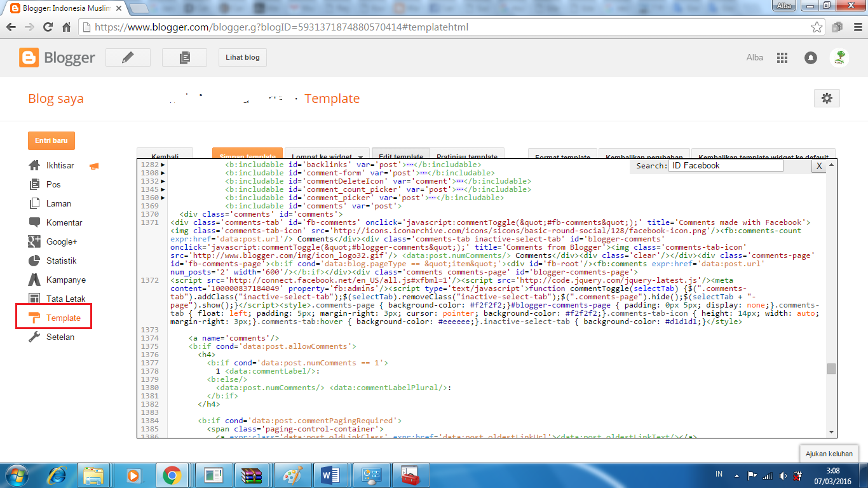Viewport: 868px width, 488px height.
Task: Open the Google apps grid icon
Action: pos(782,57)
